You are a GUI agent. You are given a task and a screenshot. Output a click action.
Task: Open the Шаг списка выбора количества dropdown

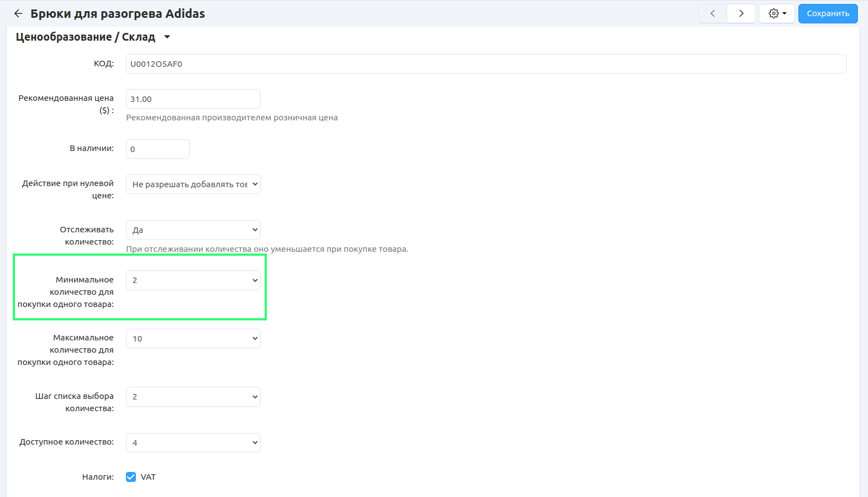193,397
